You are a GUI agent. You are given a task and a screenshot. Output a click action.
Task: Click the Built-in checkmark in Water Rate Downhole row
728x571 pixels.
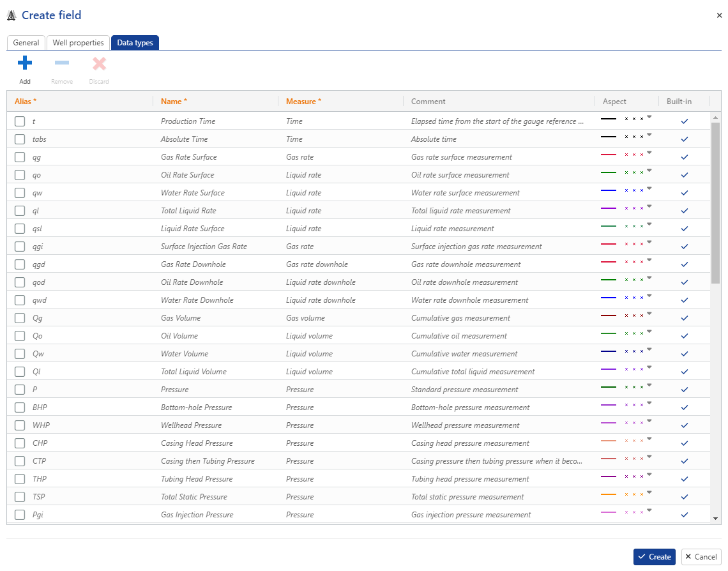pyautogui.click(x=685, y=300)
